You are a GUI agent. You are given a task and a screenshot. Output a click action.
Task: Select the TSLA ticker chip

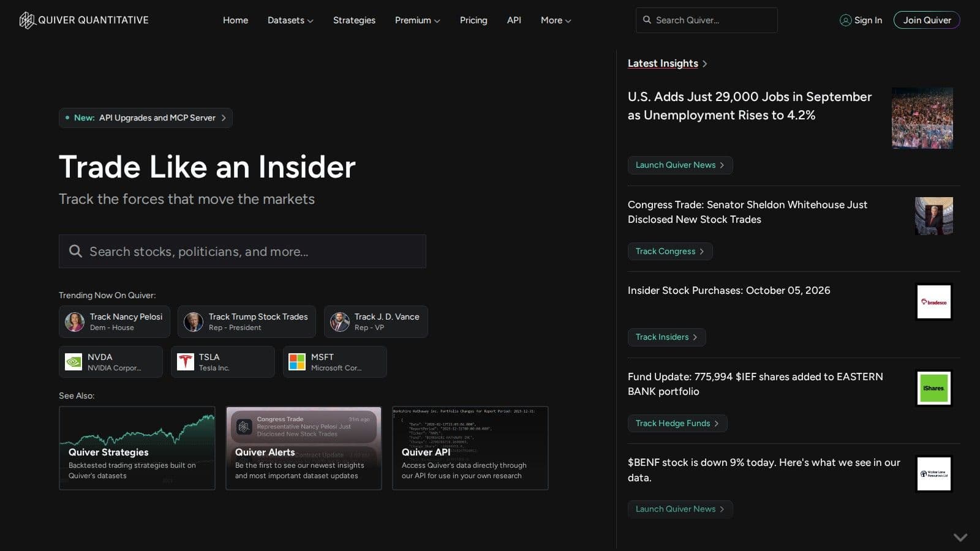pyautogui.click(x=223, y=362)
